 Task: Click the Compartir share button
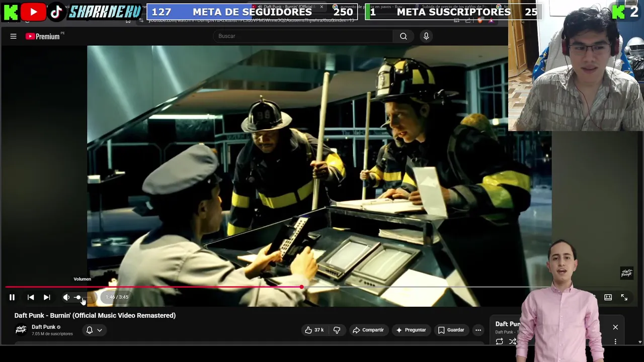coord(368,330)
